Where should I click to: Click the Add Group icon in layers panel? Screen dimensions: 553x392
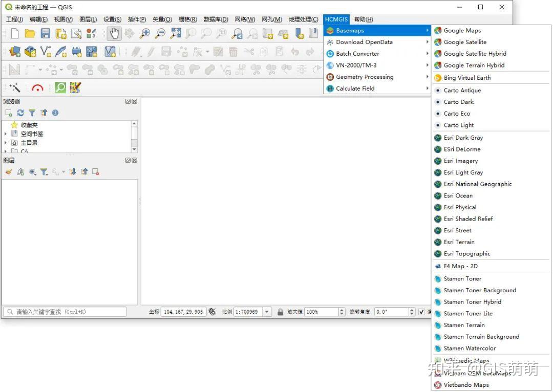click(20, 171)
